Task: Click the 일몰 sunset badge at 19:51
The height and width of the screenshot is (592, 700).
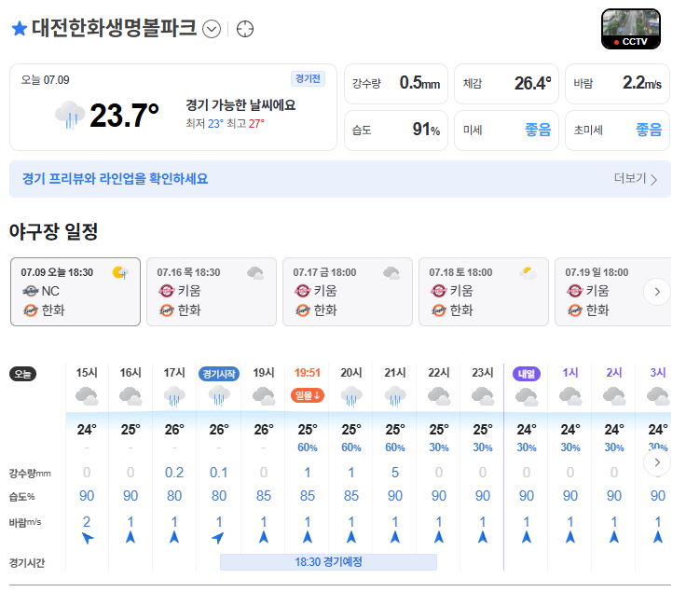Action: pyautogui.click(x=308, y=395)
